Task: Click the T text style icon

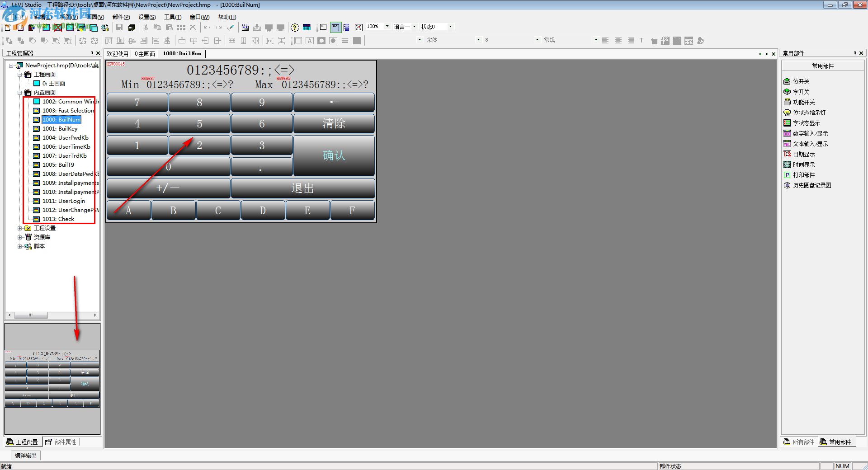Action: click(642, 41)
